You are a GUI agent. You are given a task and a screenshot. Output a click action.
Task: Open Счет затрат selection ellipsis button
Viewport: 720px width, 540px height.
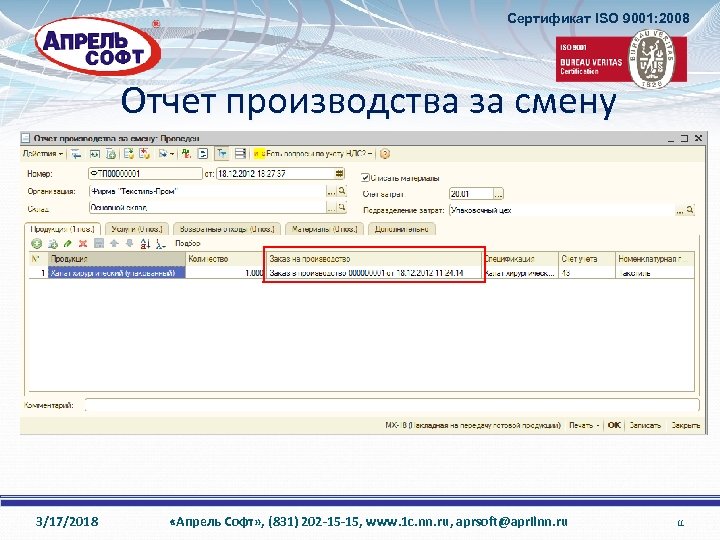499,194
